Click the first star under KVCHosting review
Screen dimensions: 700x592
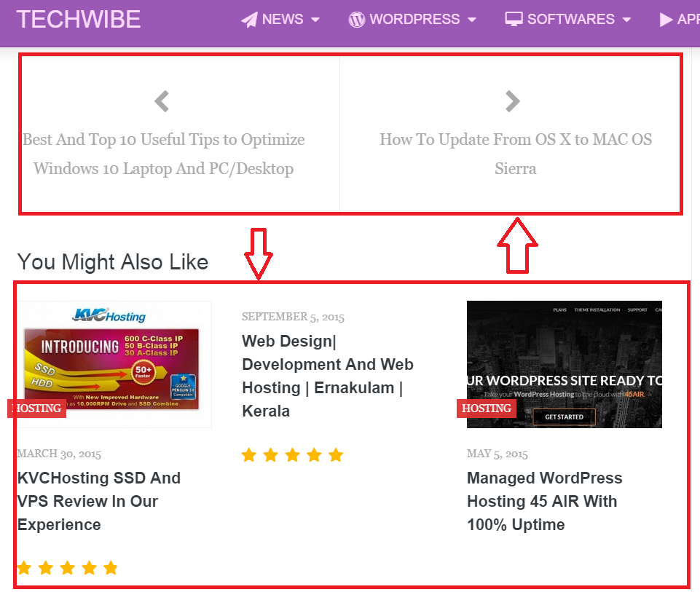click(x=25, y=568)
